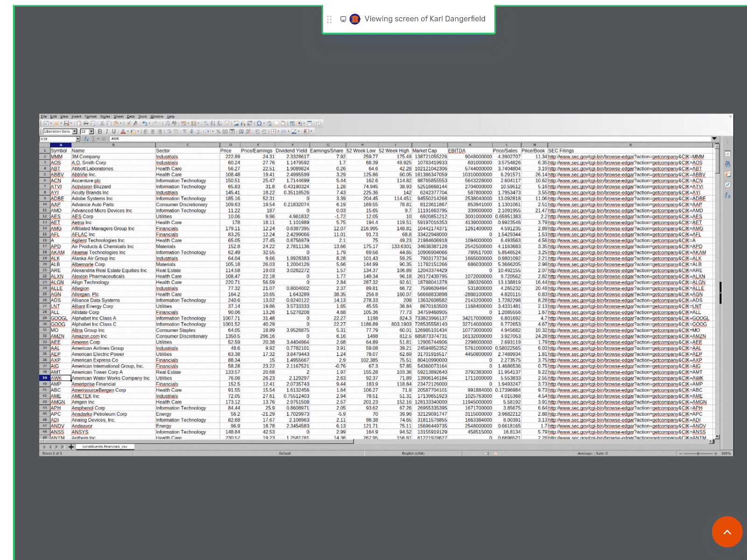Toggle bold formatting

(x=101, y=132)
